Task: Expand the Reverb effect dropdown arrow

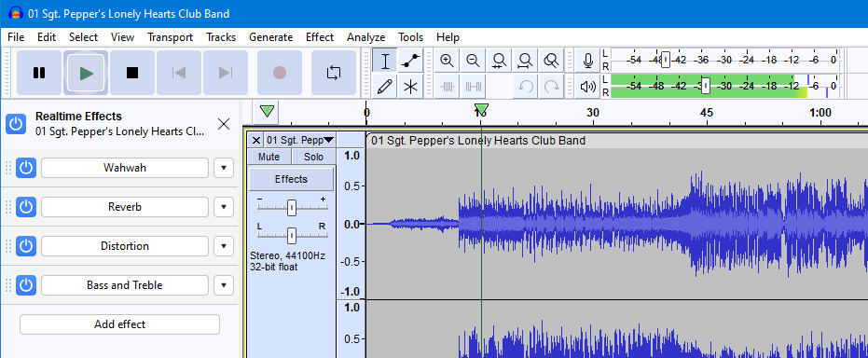Action: pyautogui.click(x=224, y=207)
